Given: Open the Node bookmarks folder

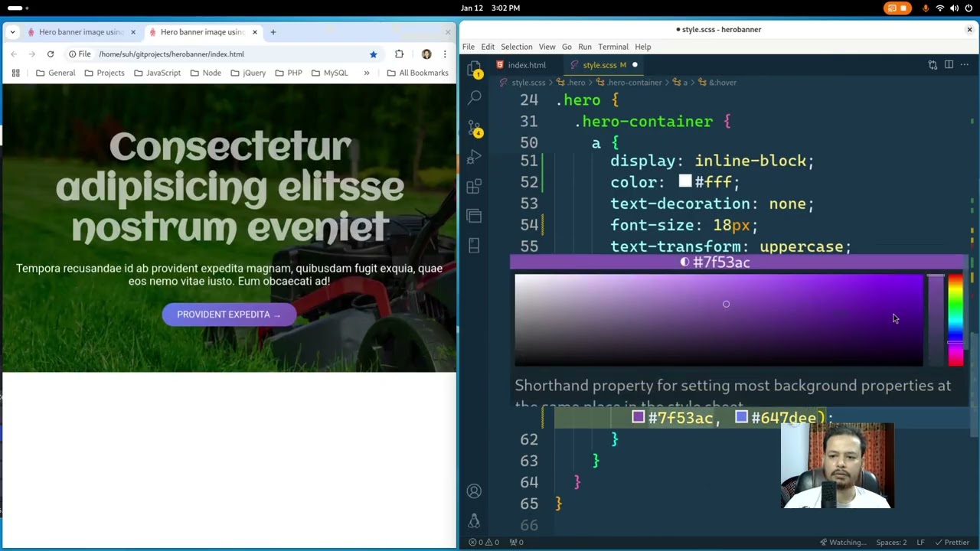Looking at the screenshot, I should pos(205,73).
